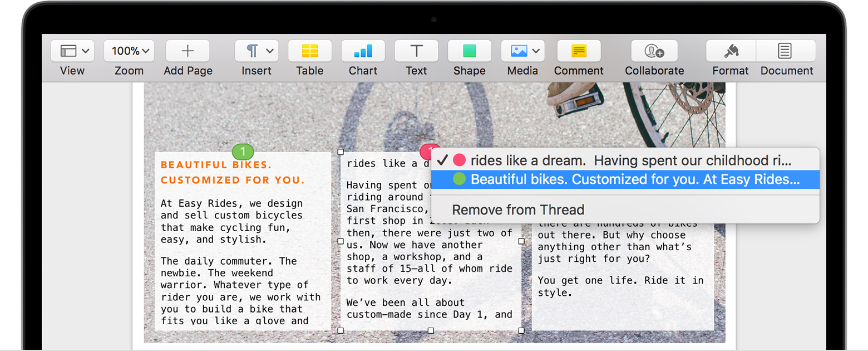Screen dimensions: 868x351
Task: Select the Beautiful Rides thread entry
Action: 612,180
